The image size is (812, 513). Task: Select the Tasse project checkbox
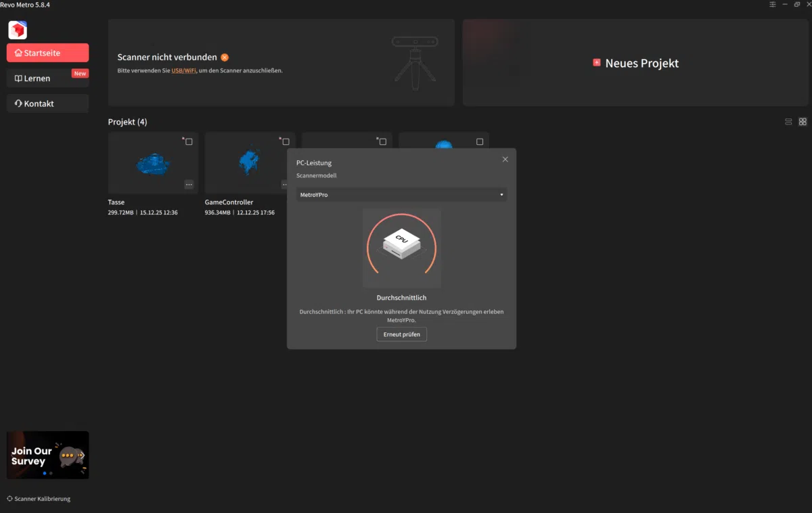coord(189,141)
